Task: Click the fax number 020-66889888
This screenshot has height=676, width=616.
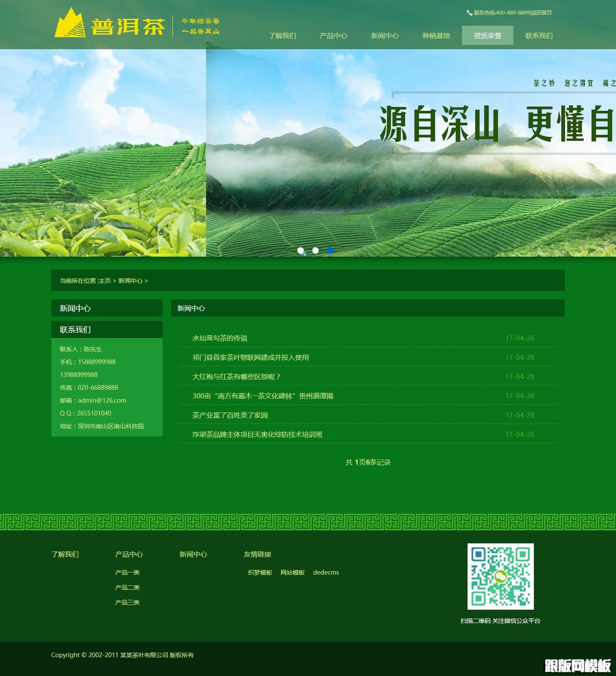Action: (98, 388)
